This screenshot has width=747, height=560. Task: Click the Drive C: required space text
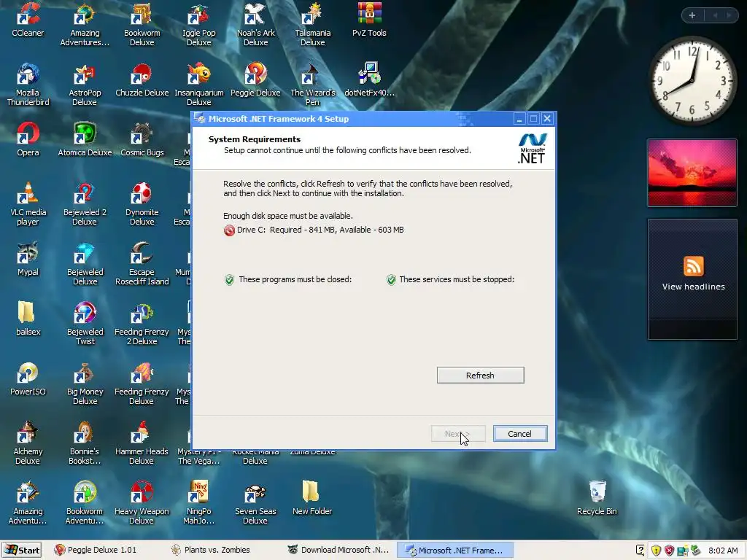(x=320, y=230)
